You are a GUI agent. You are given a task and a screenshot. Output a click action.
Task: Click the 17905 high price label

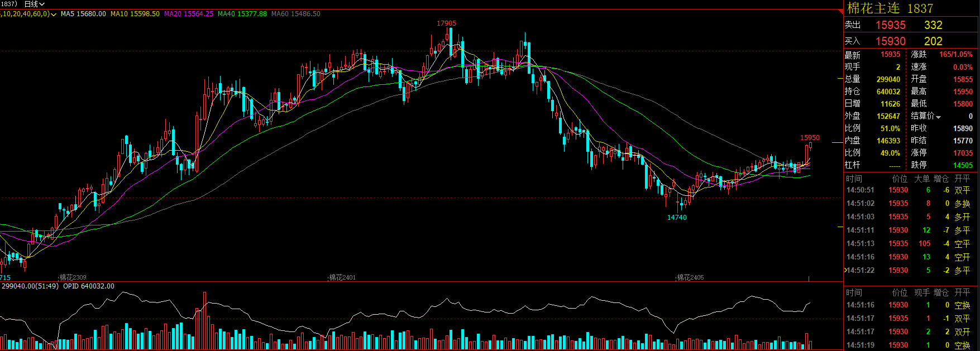click(x=446, y=23)
